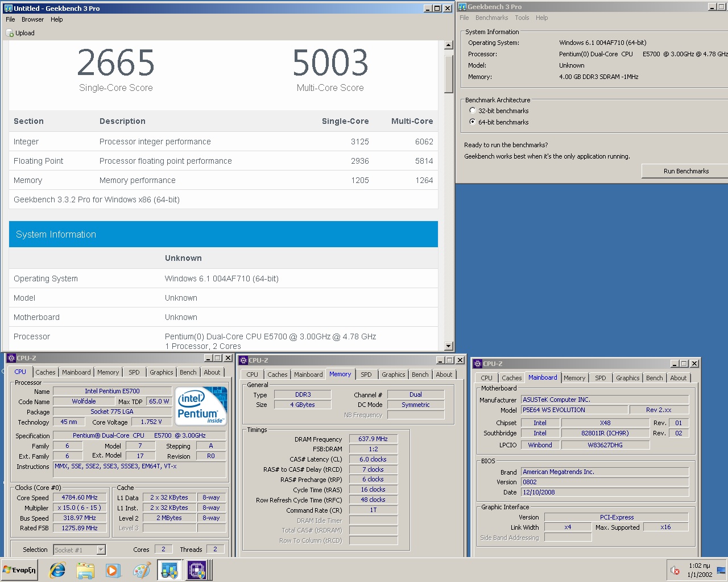Open Bench tab in Memory CPU-Z window
Image resolution: width=728 pixels, height=582 pixels.
click(x=420, y=375)
